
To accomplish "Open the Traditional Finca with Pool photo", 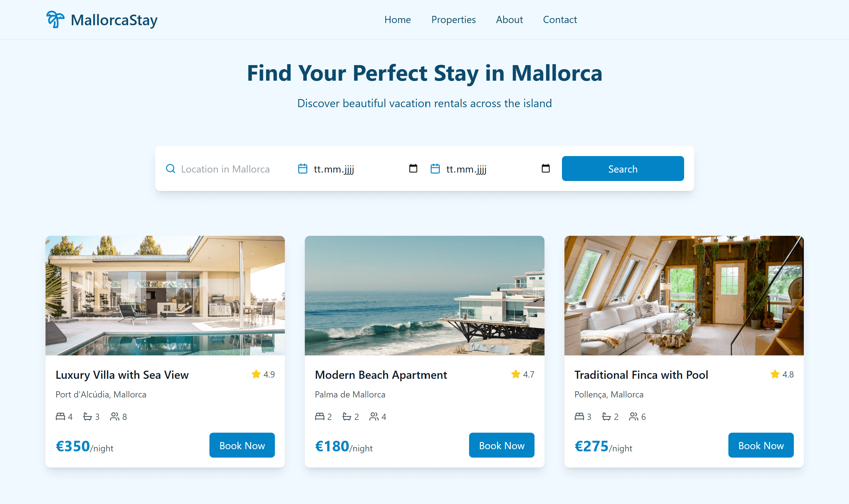I will tap(684, 296).
